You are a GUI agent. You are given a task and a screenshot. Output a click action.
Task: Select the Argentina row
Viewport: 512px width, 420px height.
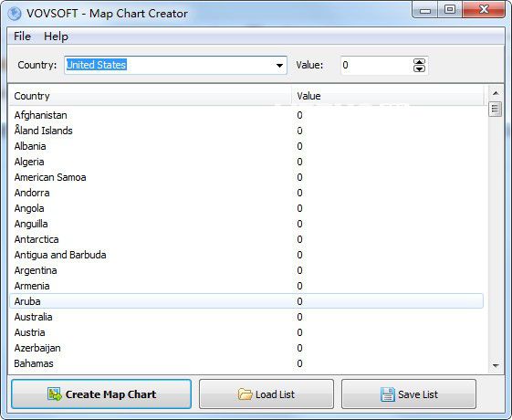[246, 270]
